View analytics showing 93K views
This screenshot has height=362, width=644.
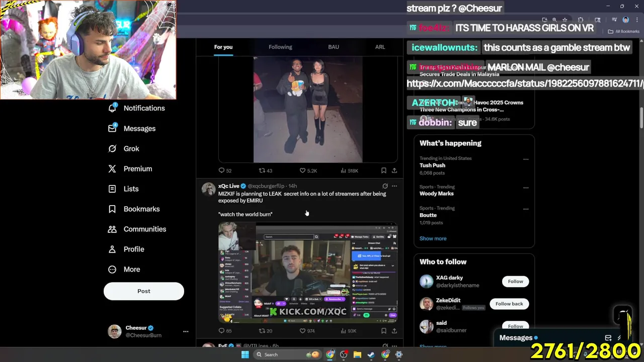(348, 330)
